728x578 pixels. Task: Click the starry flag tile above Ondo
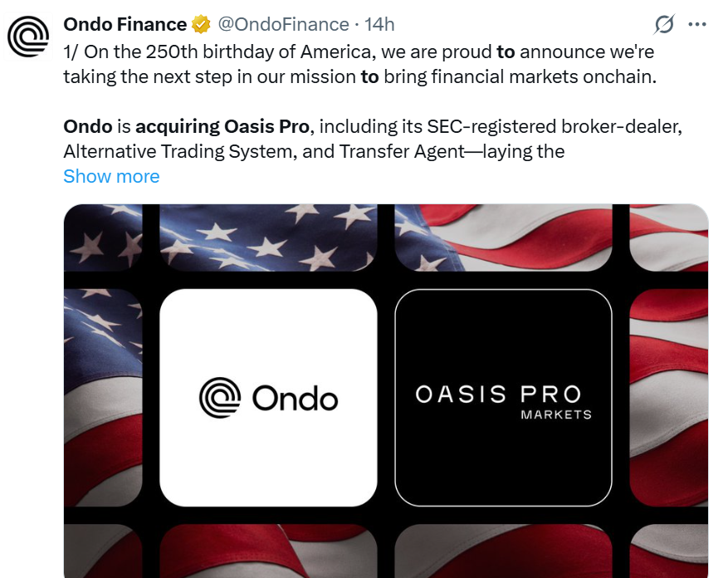pos(268,238)
